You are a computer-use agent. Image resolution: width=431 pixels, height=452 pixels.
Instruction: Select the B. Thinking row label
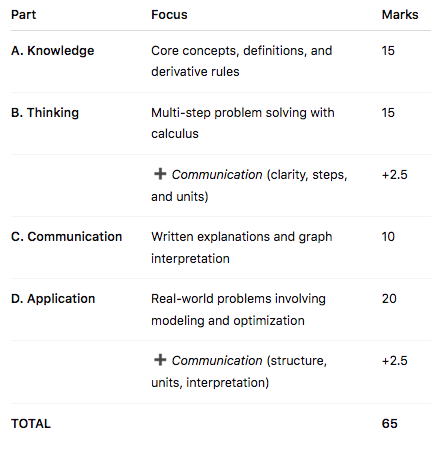(45, 113)
